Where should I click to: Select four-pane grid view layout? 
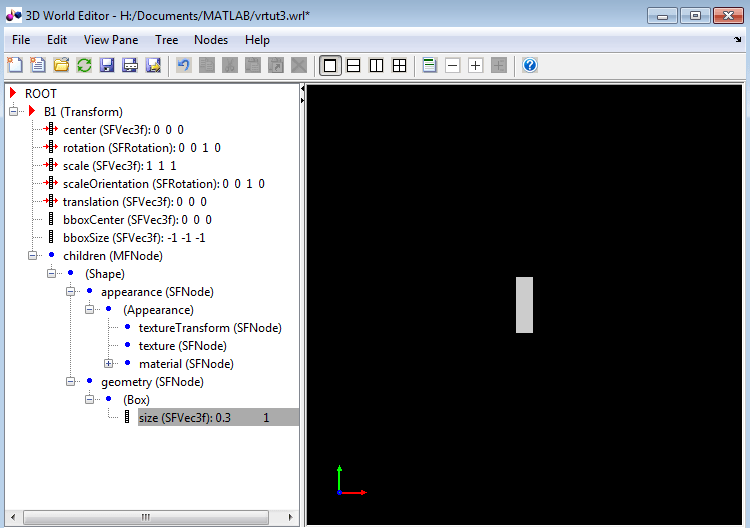(x=399, y=66)
